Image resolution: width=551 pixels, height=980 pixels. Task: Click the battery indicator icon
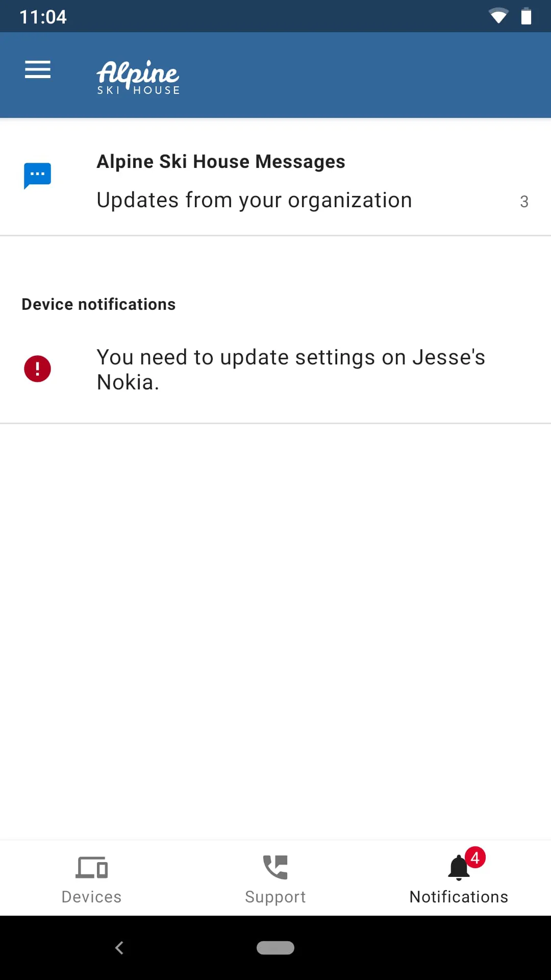pyautogui.click(x=526, y=16)
